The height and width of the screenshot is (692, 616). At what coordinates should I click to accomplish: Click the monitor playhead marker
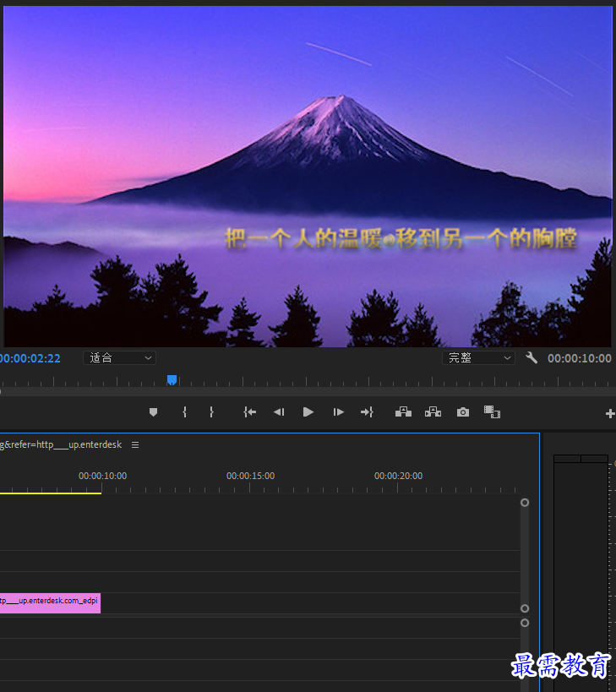tap(172, 380)
